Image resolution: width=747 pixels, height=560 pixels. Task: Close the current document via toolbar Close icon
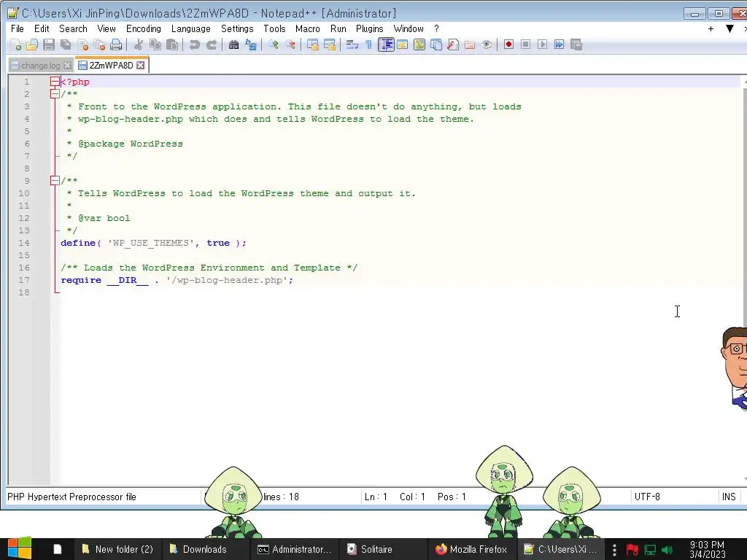(x=83, y=44)
